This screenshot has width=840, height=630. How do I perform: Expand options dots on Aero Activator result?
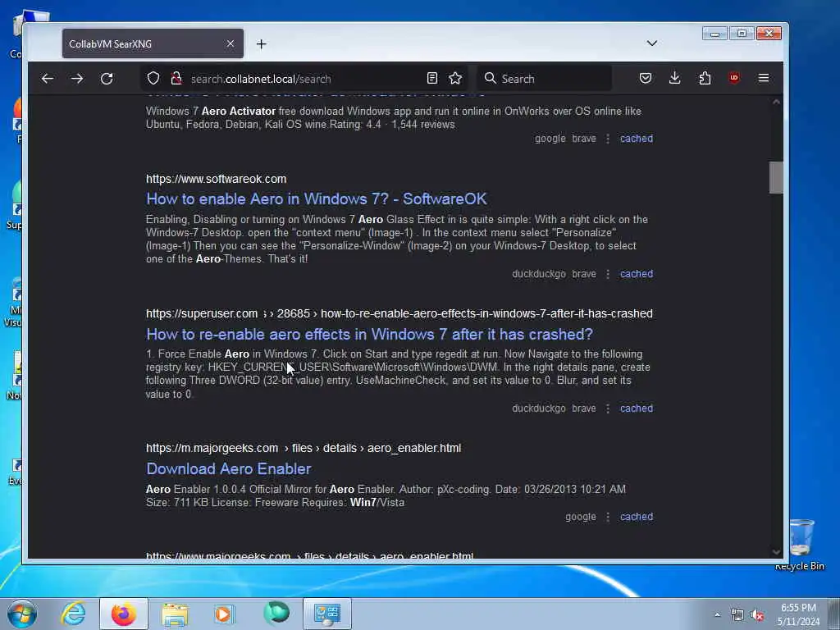click(608, 139)
